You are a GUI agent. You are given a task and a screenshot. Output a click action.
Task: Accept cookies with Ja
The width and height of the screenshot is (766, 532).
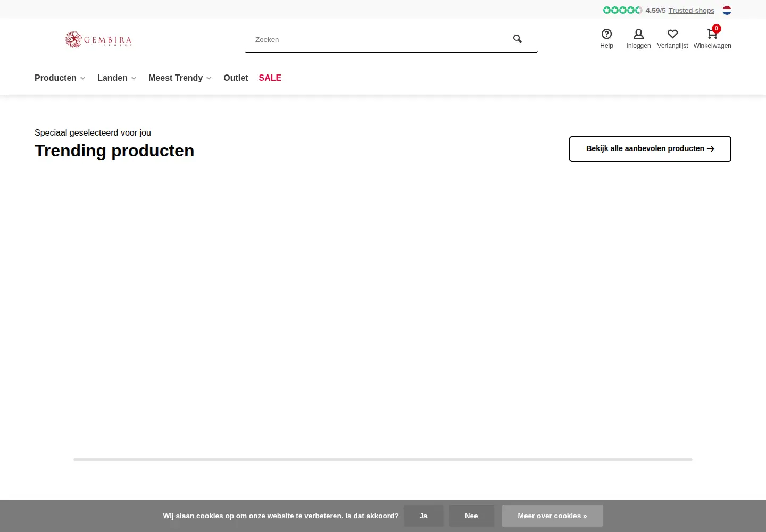point(423,516)
